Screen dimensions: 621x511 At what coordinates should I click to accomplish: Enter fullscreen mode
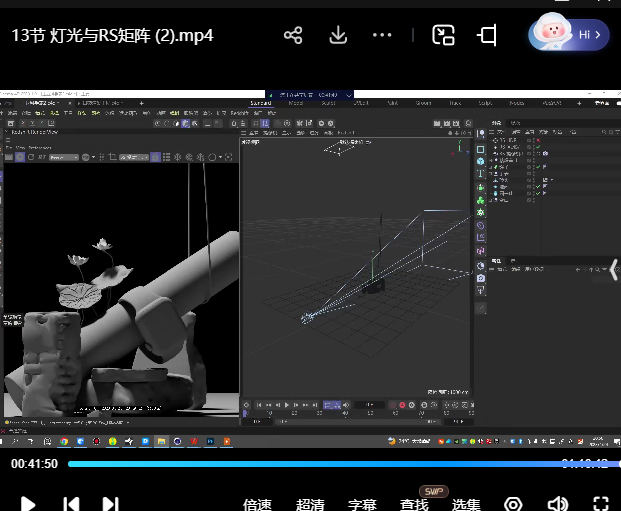601,504
